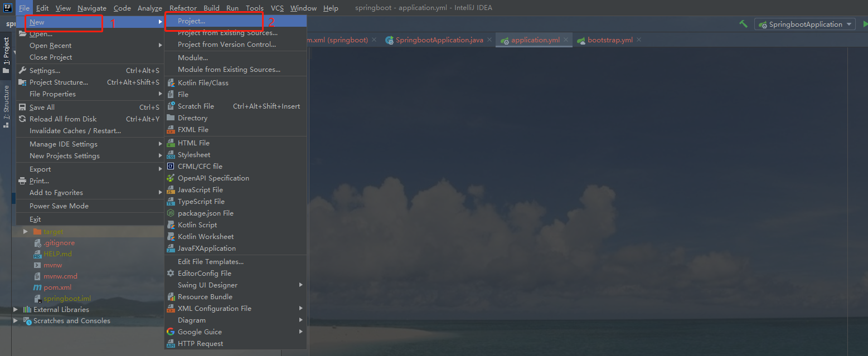
Task: Click the package.json File icon
Action: pos(171,213)
